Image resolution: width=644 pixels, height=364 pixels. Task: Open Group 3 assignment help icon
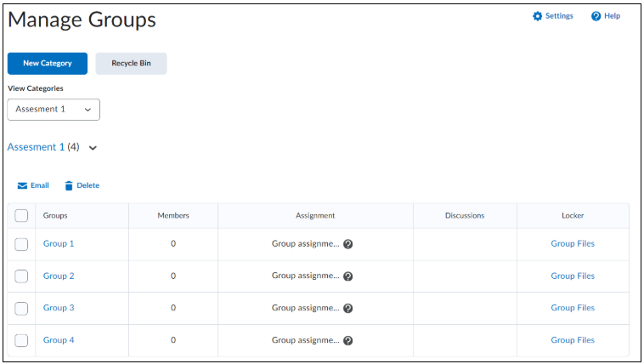tap(347, 308)
